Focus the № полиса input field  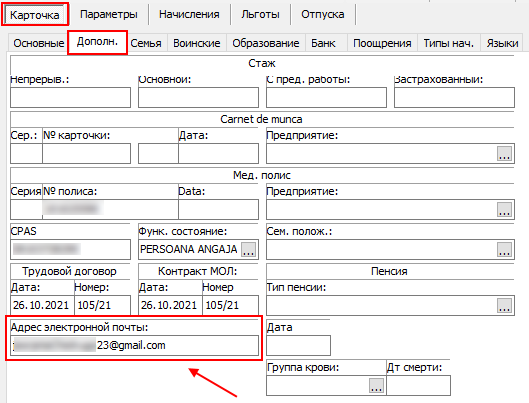click(110, 209)
